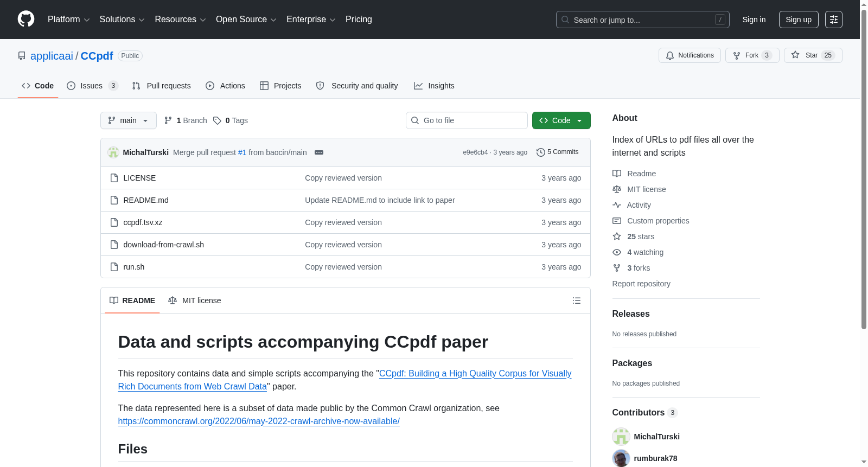
Task: Switch to the Issues tab
Action: pyautogui.click(x=92, y=86)
